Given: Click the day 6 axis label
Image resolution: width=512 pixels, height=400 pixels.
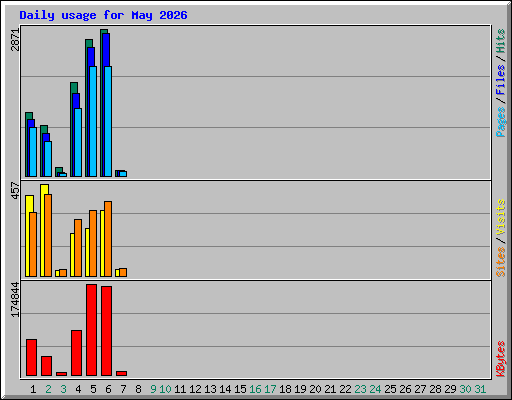Looking at the screenshot, I should (x=108, y=389).
